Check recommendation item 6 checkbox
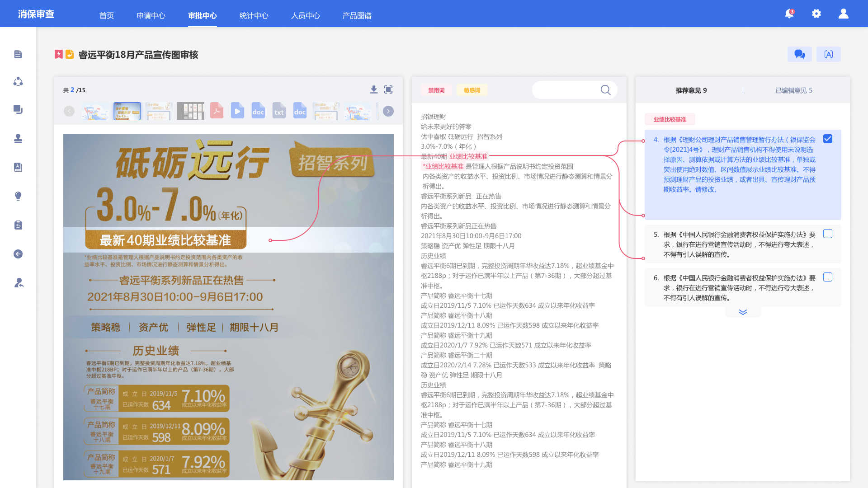The height and width of the screenshot is (488, 868). coord(828,277)
